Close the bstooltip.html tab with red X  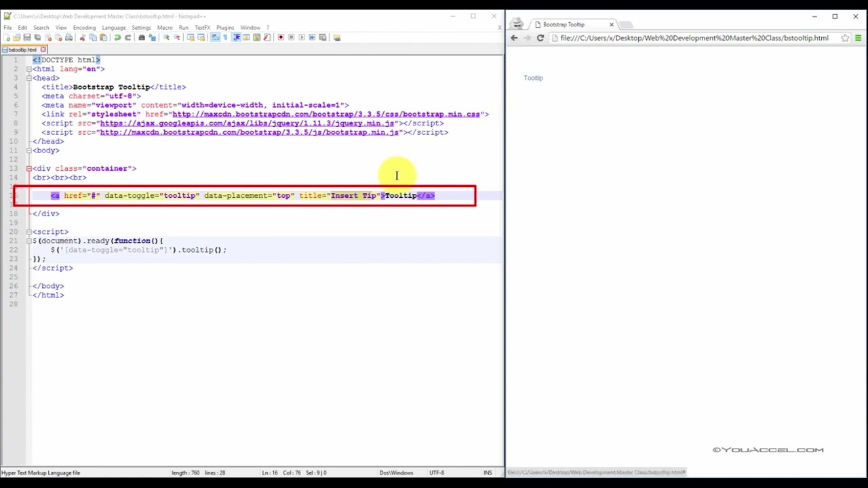pyautogui.click(x=43, y=49)
